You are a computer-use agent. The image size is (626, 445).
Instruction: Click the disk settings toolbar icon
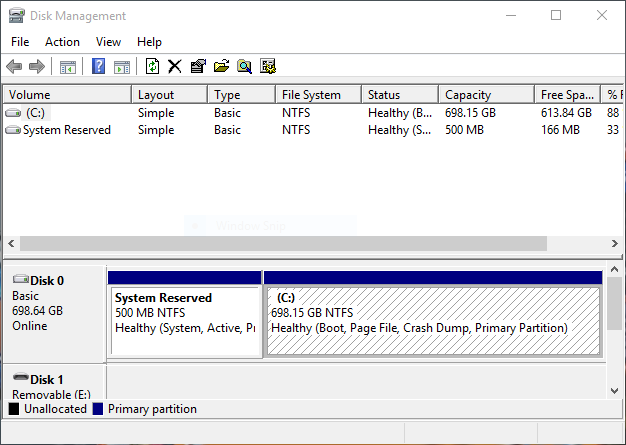coord(268,66)
